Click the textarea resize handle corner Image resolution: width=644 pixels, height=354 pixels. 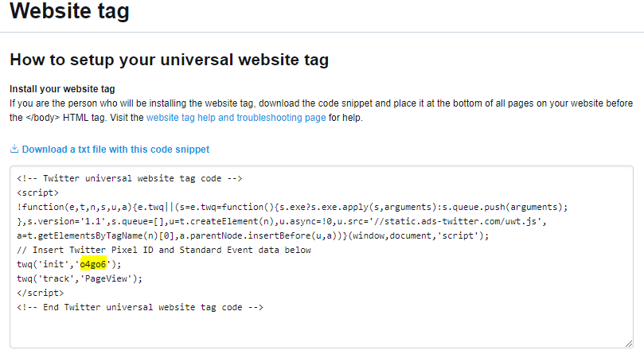(629, 344)
